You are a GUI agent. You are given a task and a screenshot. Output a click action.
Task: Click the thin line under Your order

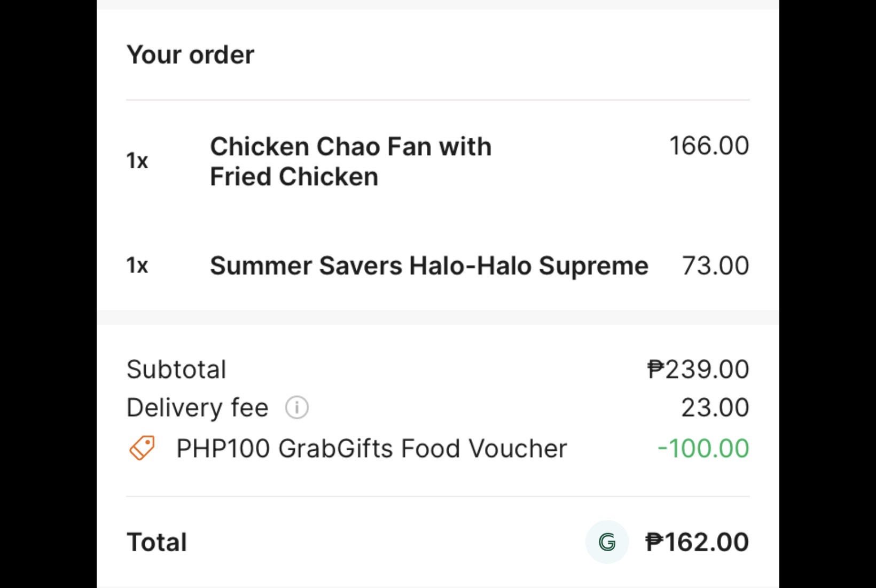pyautogui.click(x=437, y=100)
